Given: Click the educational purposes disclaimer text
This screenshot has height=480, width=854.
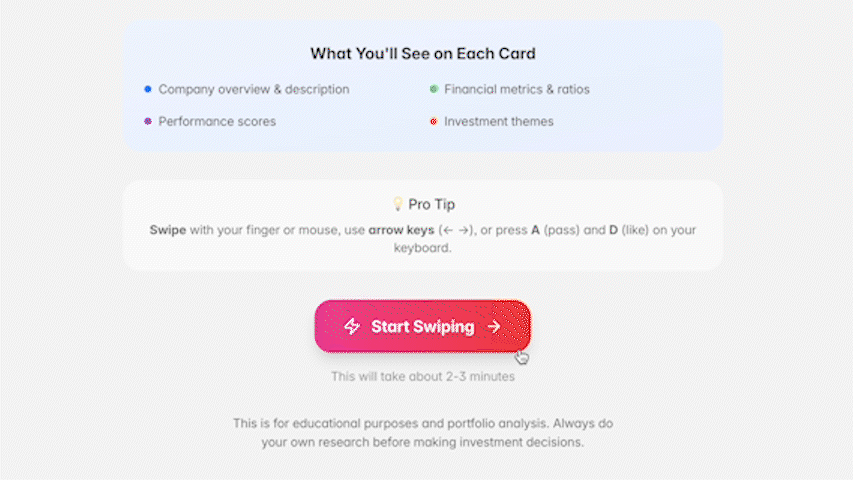Looking at the screenshot, I should (422, 432).
